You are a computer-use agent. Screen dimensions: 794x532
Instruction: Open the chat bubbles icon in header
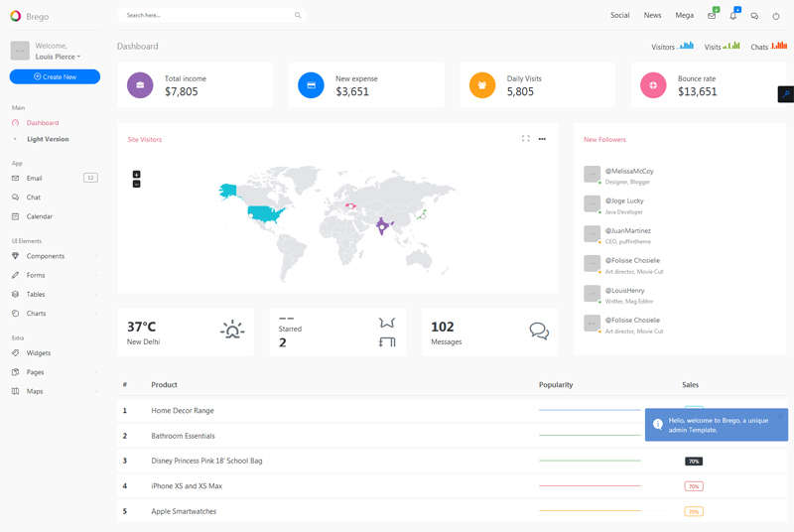click(x=755, y=16)
